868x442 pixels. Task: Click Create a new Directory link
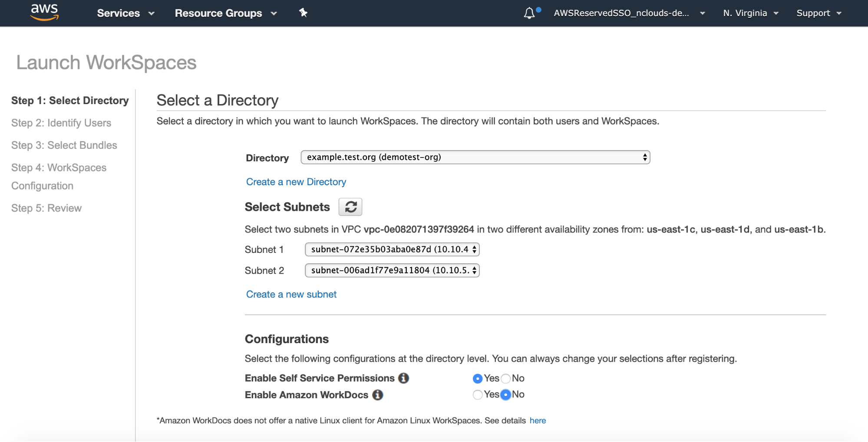coord(296,182)
